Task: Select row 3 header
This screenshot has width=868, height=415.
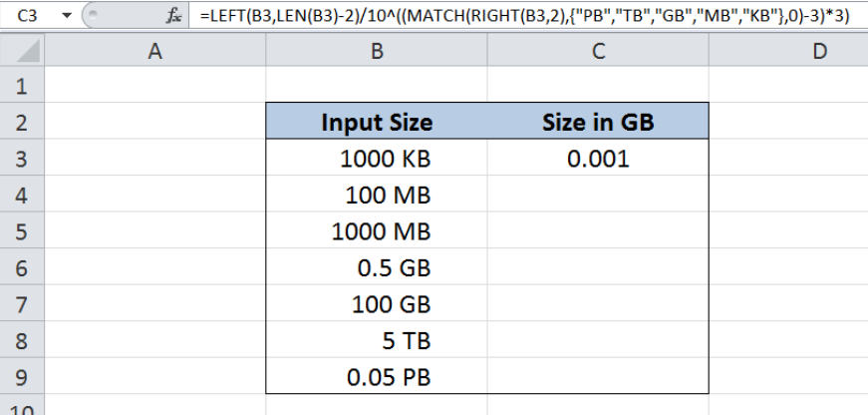Action: click(x=22, y=158)
